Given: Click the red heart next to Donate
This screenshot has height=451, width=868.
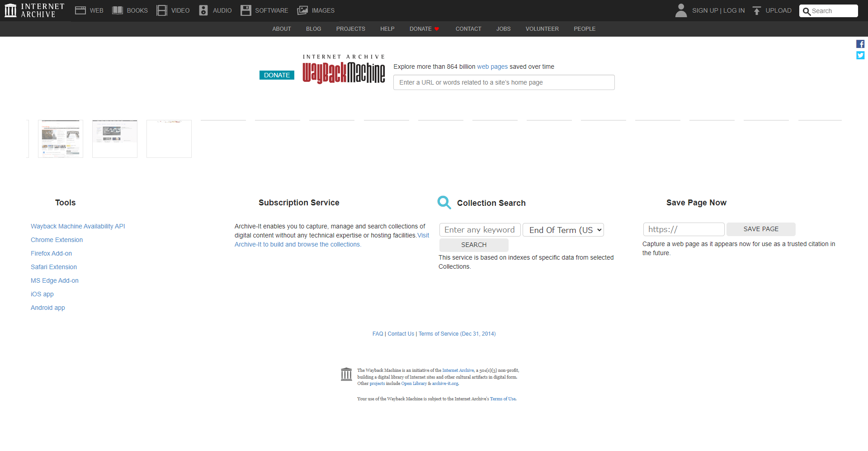Looking at the screenshot, I should (437, 29).
